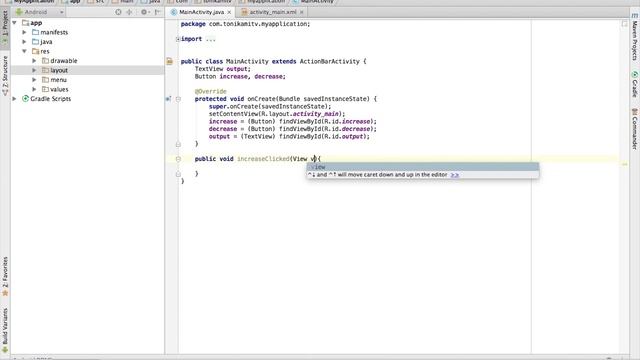
Task: Click the src breadcrumb in navigation bar
Action: coord(96,2)
